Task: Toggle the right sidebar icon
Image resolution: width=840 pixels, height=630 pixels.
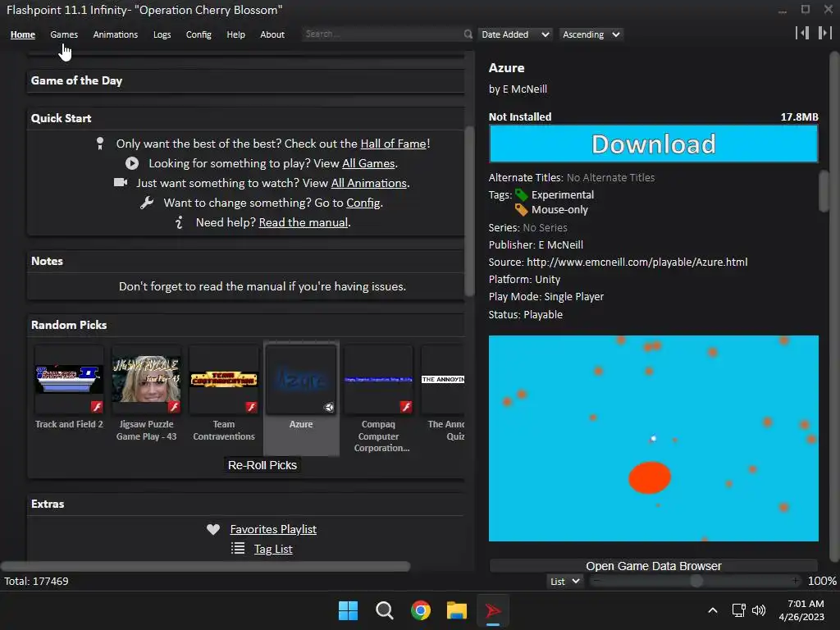Action: click(825, 33)
